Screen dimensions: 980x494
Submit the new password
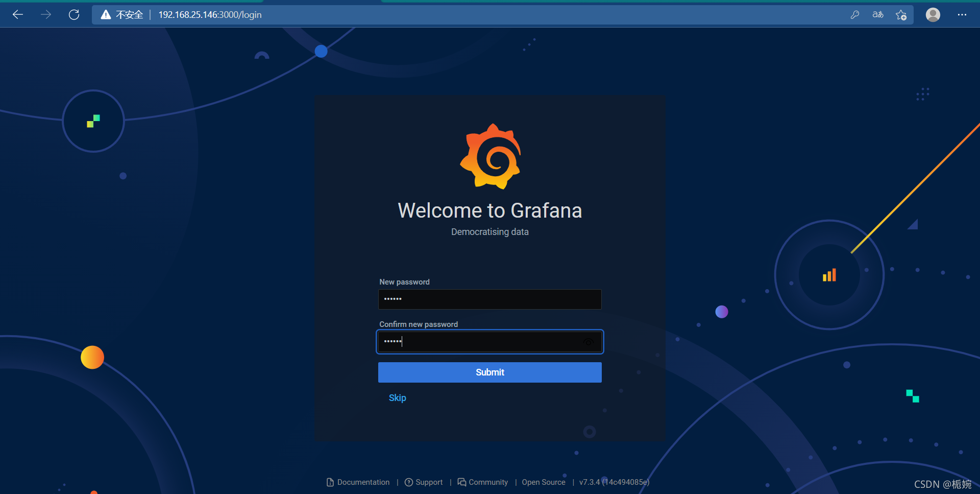click(x=490, y=372)
